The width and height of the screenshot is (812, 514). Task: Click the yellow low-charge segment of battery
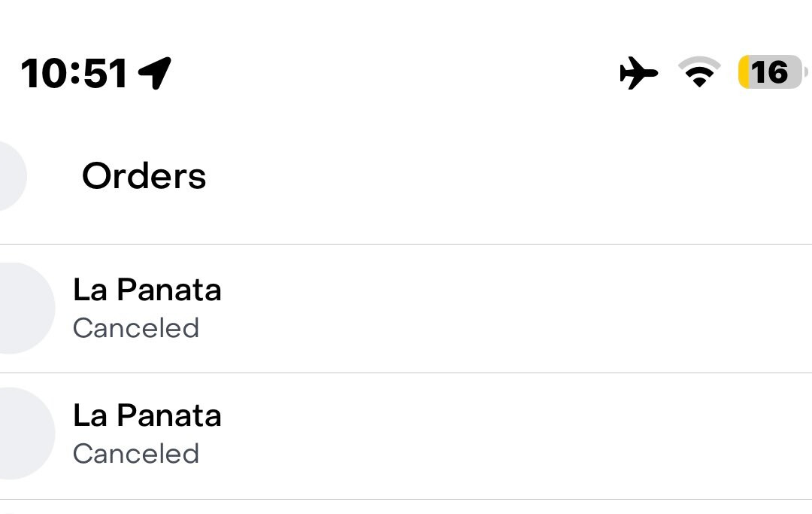pyautogui.click(x=744, y=73)
